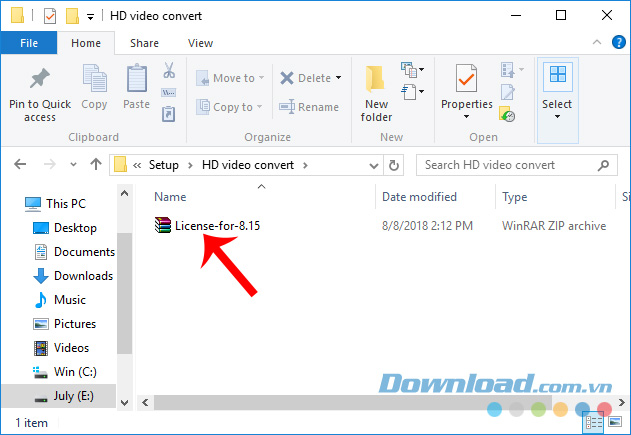Select the License-for-8.15 file name
Image resolution: width=631 pixels, height=435 pixels.
pyautogui.click(x=217, y=226)
